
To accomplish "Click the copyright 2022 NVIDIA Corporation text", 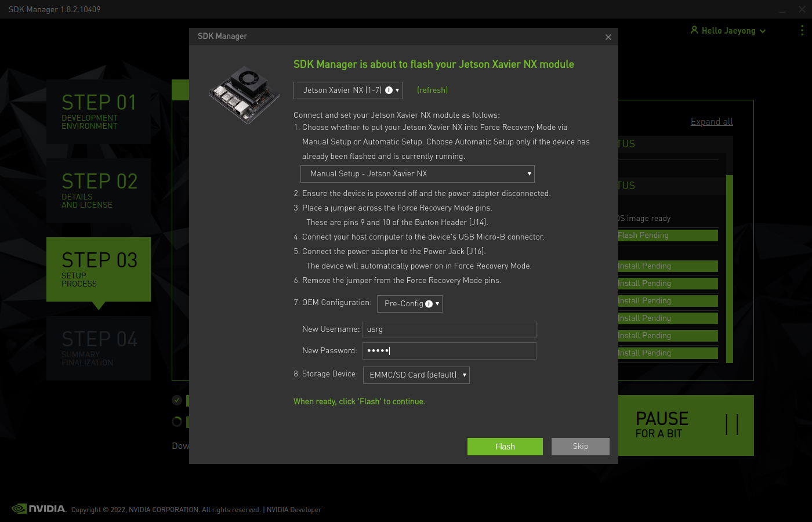I will (x=166, y=510).
